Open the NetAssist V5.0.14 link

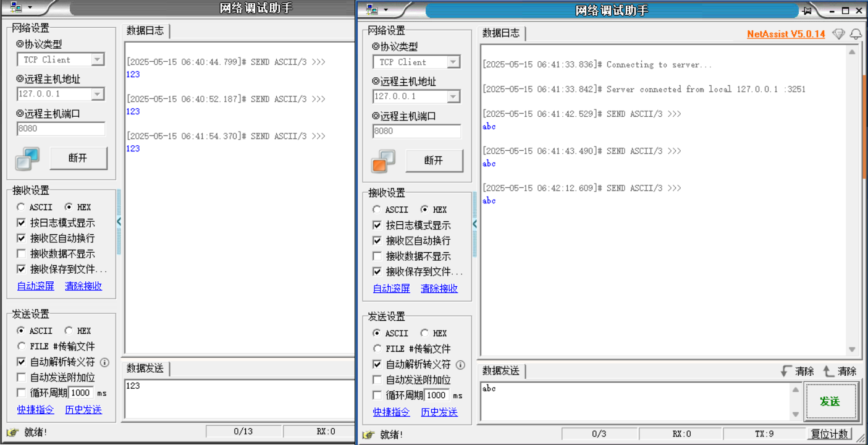786,34
